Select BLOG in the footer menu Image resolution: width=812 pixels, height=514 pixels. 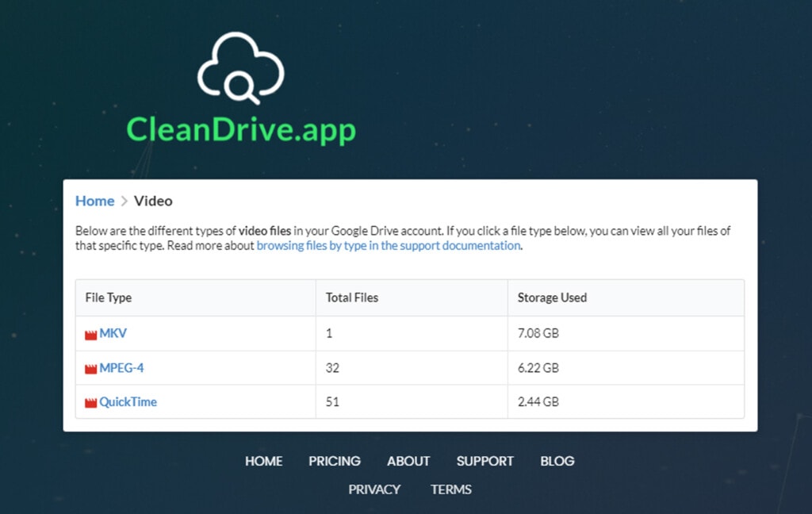557,461
